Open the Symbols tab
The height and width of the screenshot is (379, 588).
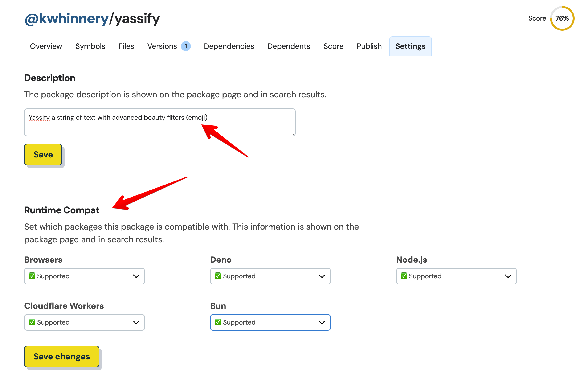click(x=90, y=46)
